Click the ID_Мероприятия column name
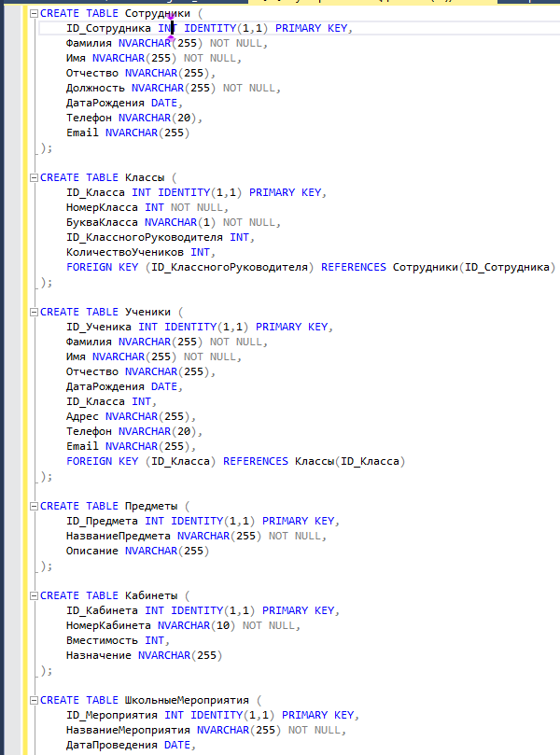 click(x=112, y=715)
